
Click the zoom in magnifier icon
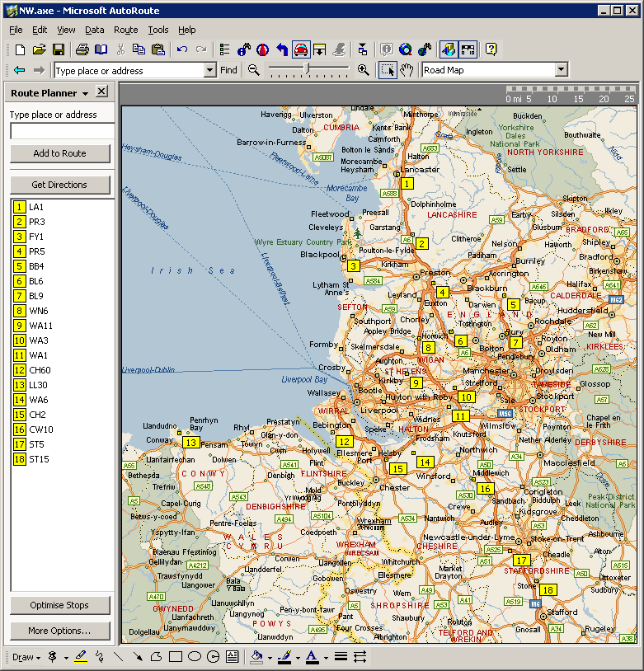[x=363, y=70]
